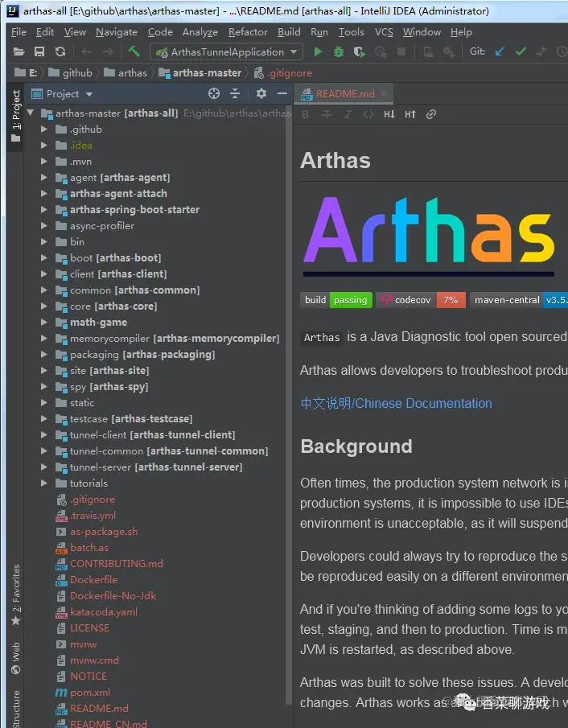This screenshot has width=568, height=728.
Task: Select the README.md editor tab
Action: pos(345,94)
